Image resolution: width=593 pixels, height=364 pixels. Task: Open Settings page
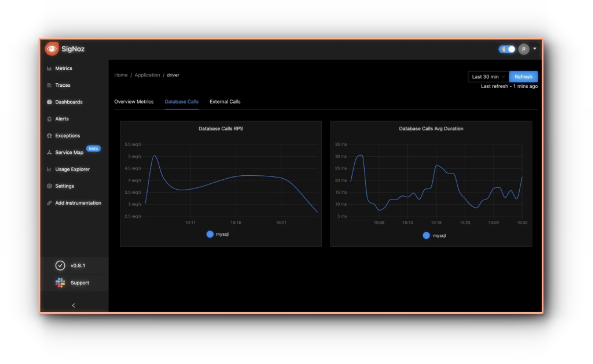[x=65, y=186]
